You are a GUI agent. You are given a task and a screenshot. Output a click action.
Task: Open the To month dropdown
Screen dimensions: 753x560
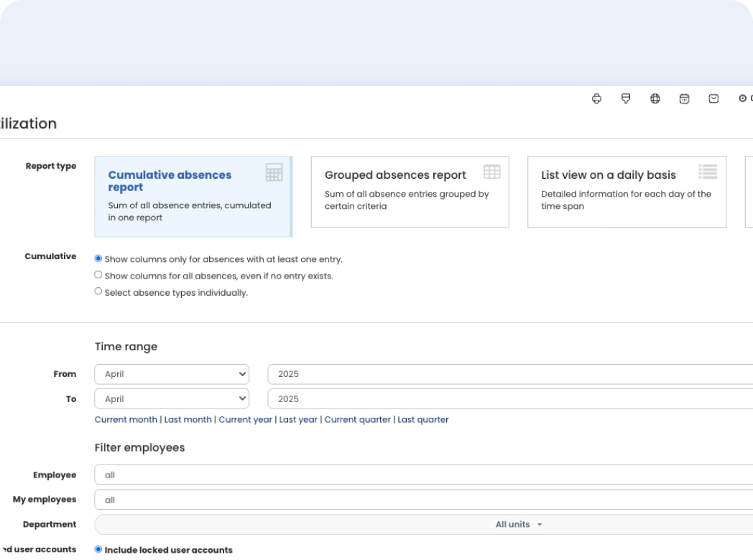tap(172, 398)
